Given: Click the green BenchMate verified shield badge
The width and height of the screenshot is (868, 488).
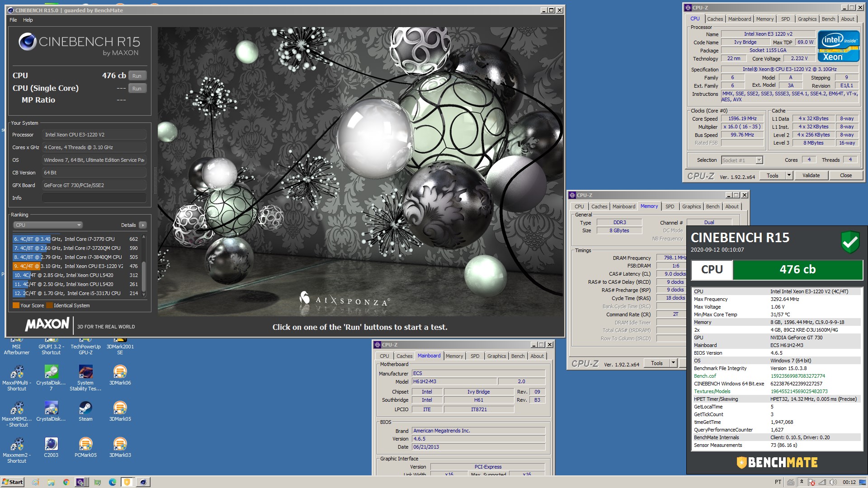Looking at the screenshot, I should [850, 242].
